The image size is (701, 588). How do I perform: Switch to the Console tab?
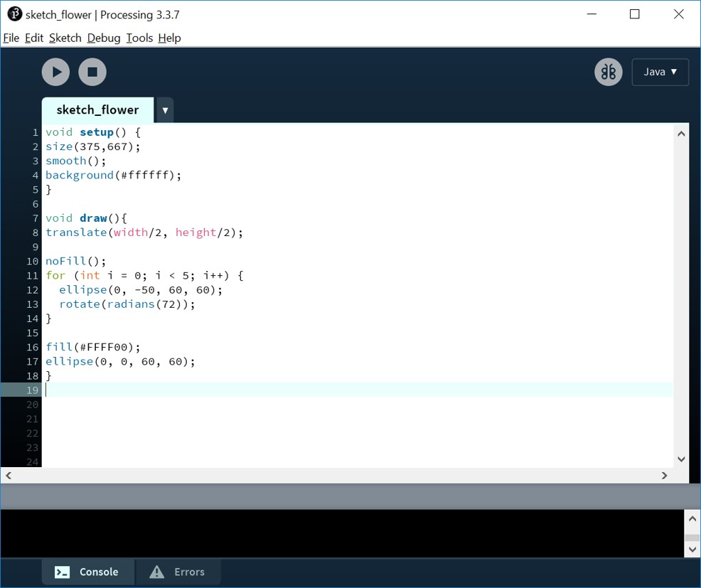87,572
